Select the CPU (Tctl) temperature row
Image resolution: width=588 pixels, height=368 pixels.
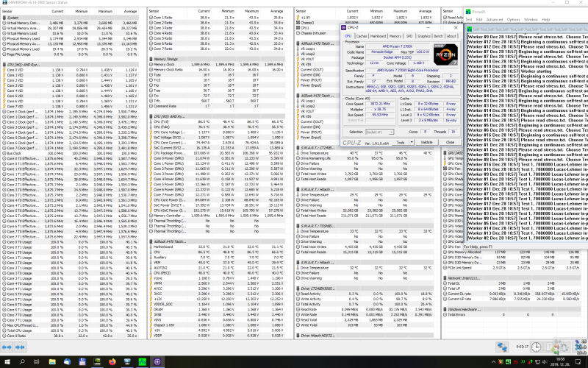click(x=216, y=121)
